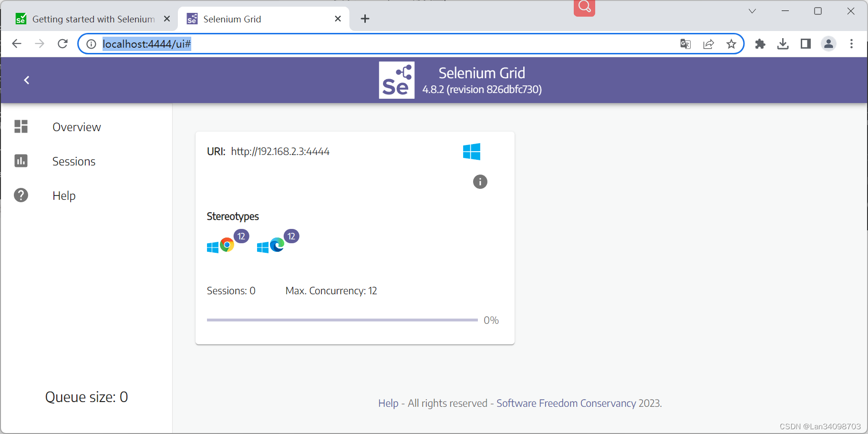
Task: Toggle the browser side panel
Action: click(806, 44)
